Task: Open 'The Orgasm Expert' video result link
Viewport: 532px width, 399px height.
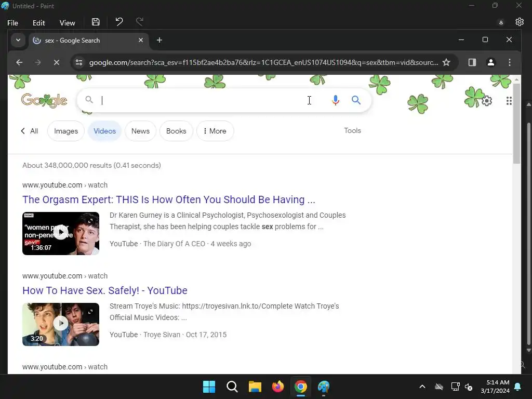Action: 169,199
